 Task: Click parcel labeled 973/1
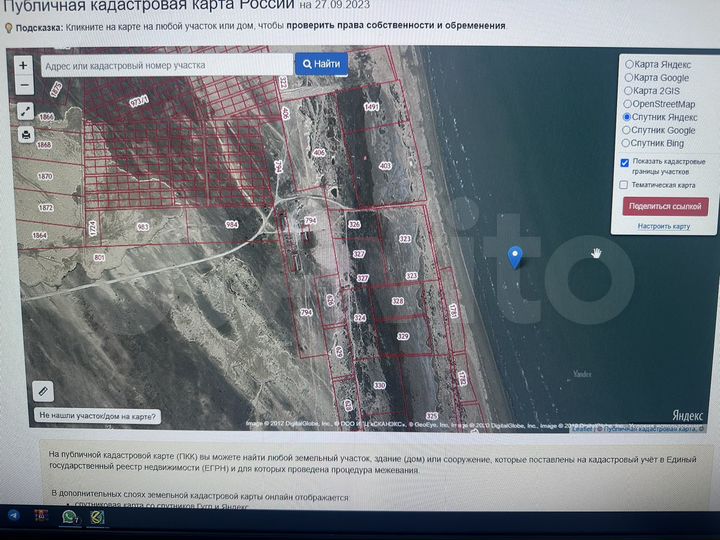(139, 101)
